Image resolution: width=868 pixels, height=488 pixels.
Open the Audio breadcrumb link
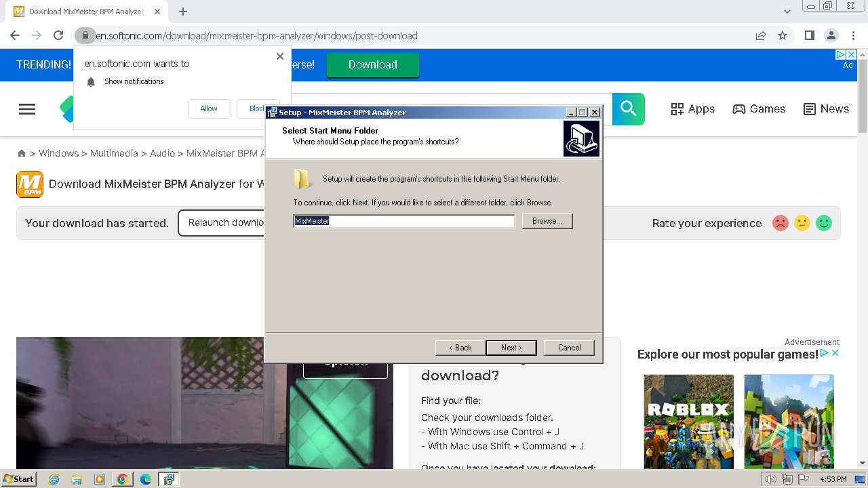[163, 154]
